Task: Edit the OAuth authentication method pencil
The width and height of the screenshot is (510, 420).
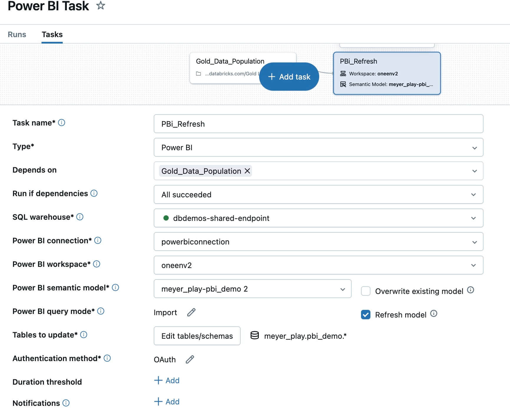Action: tap(190, 359)
